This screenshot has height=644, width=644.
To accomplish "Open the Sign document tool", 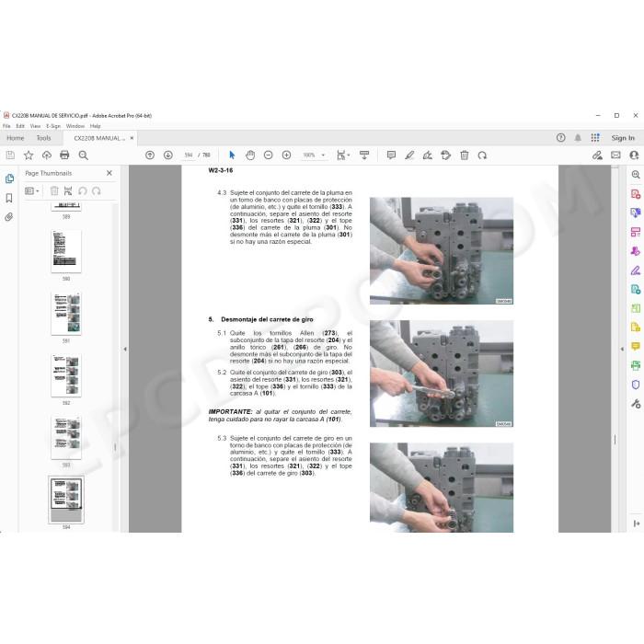I will tap(428, 155).
